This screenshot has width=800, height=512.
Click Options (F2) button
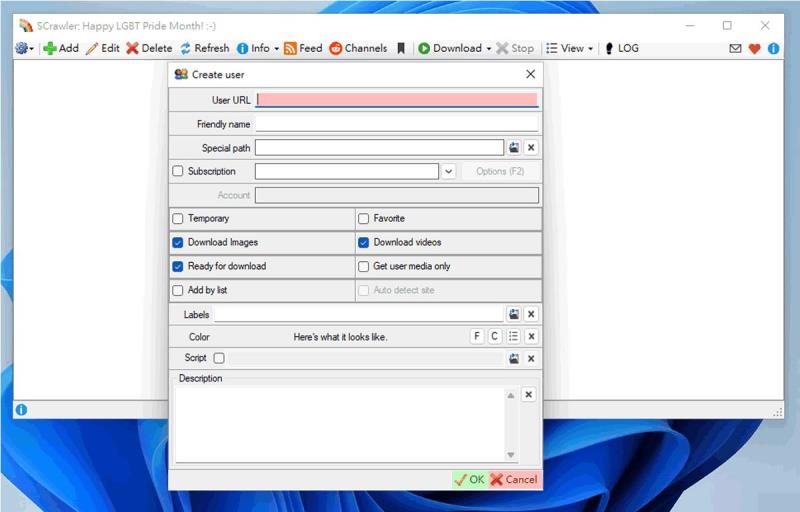(x=500, y=171)
